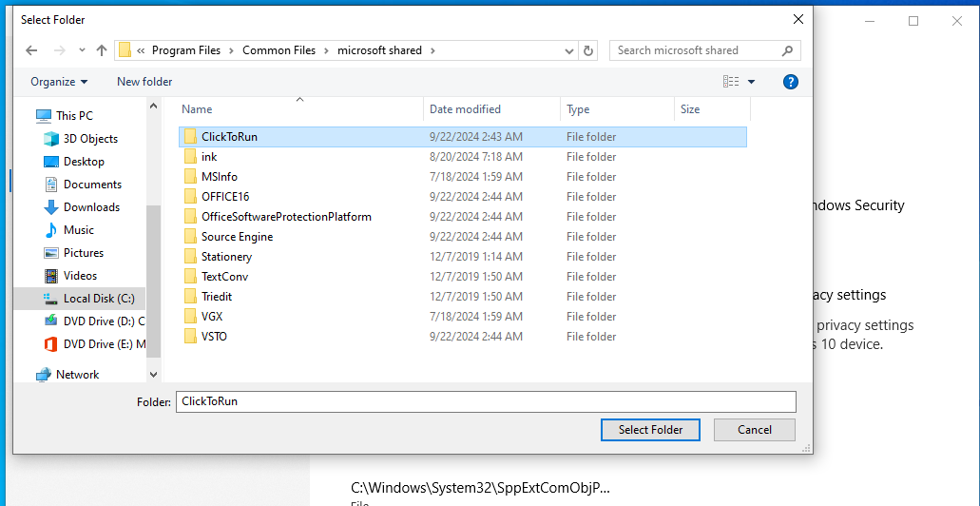980x506 pixels.
Task: Select OfficeSoftwareProtectionPlatform folder icon
Action: (x=191, y=217)
